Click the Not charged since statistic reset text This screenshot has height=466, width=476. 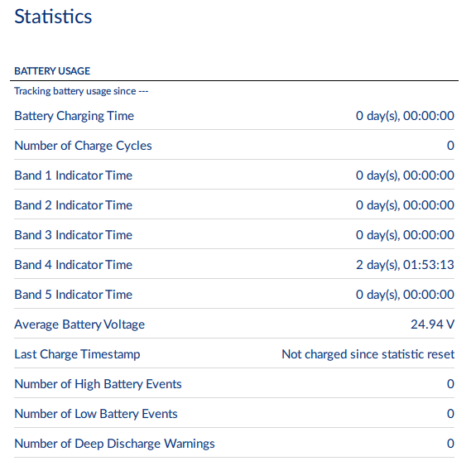368,354
